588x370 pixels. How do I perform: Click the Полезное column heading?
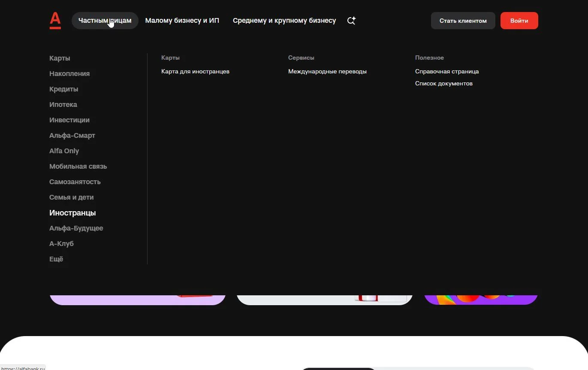pyautogui.click(x=430, y=58)
